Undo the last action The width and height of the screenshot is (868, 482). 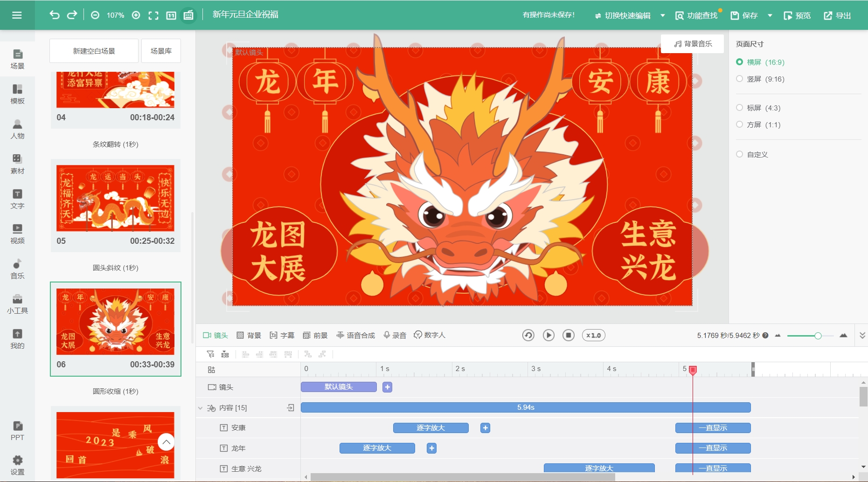[x=55, y=15]
